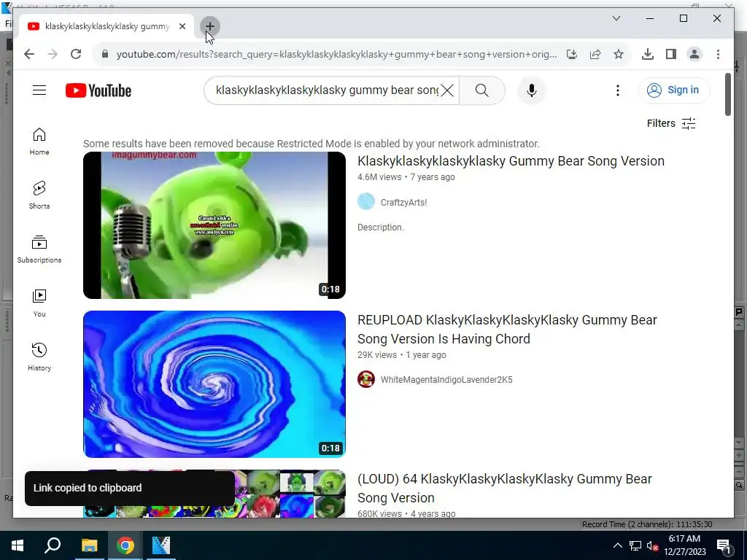
Task: Click muted volume tray icon
Action: (x=653, y=545)
